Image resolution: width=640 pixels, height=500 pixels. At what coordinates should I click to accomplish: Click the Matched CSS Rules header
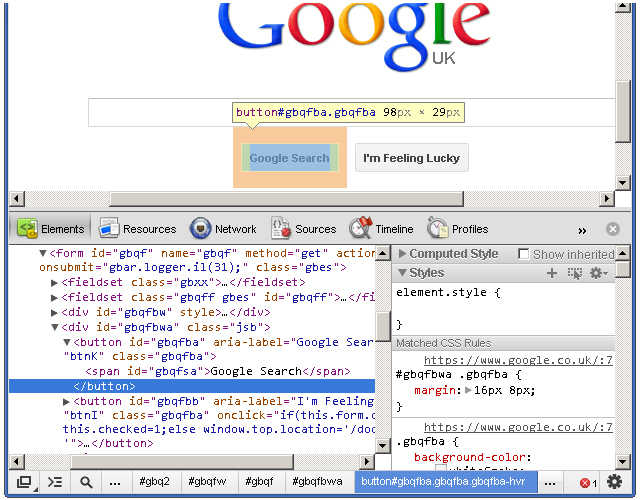pyautogui.click(x=503, y=343)
